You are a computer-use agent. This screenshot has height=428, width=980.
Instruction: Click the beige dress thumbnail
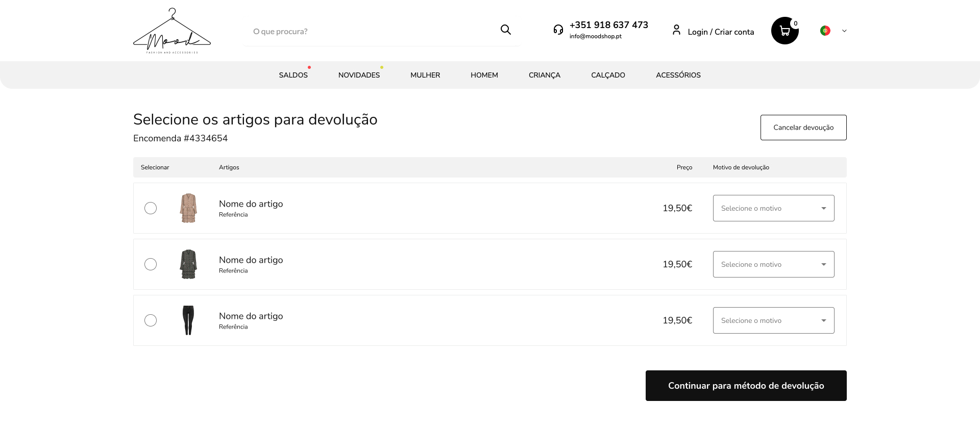tap(188, 208)
